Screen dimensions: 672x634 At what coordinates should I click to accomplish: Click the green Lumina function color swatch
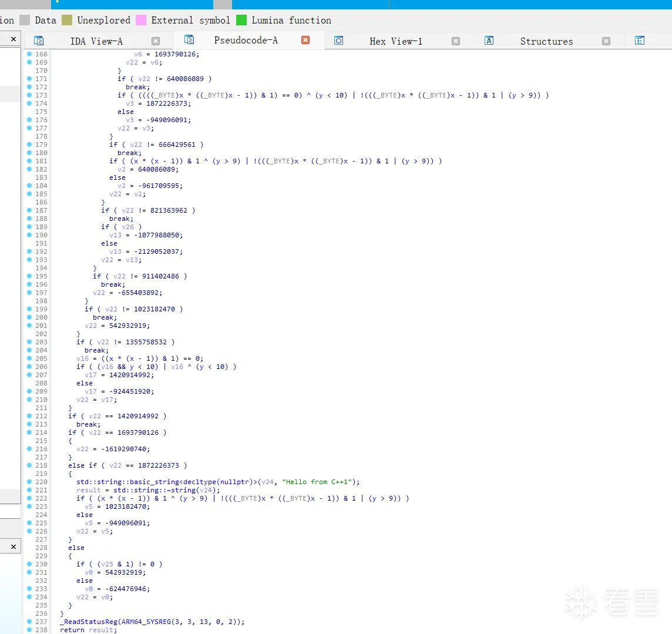241,20
